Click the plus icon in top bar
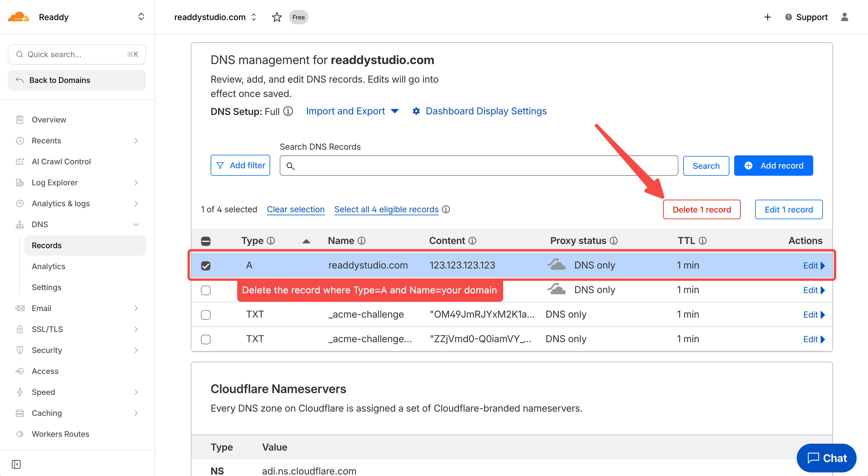 point(767,17)
